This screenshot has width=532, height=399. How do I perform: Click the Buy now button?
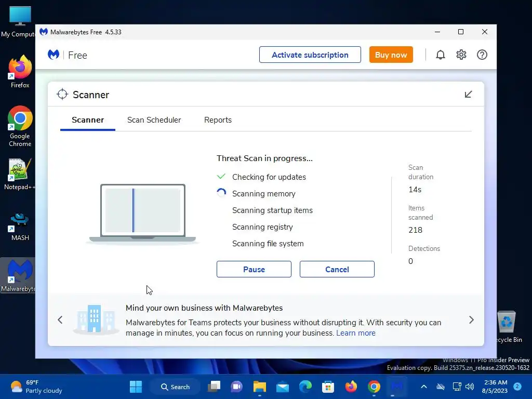[391, 55]
